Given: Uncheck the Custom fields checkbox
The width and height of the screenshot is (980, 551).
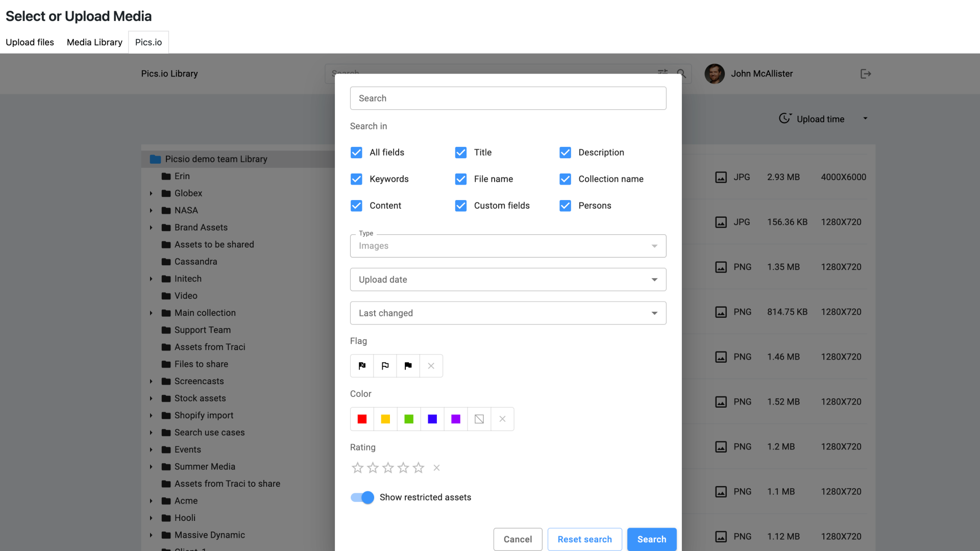Looking at the screenshot, I should (461, 206).
